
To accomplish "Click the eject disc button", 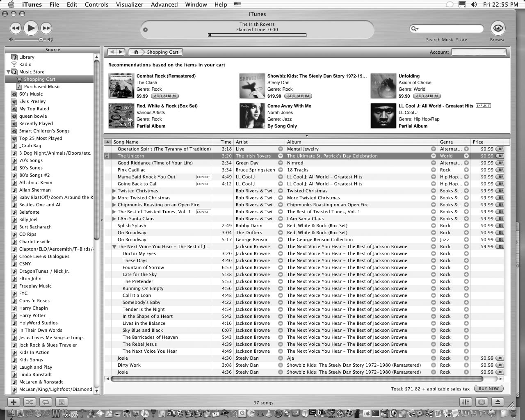I will [x=498, y=402].
